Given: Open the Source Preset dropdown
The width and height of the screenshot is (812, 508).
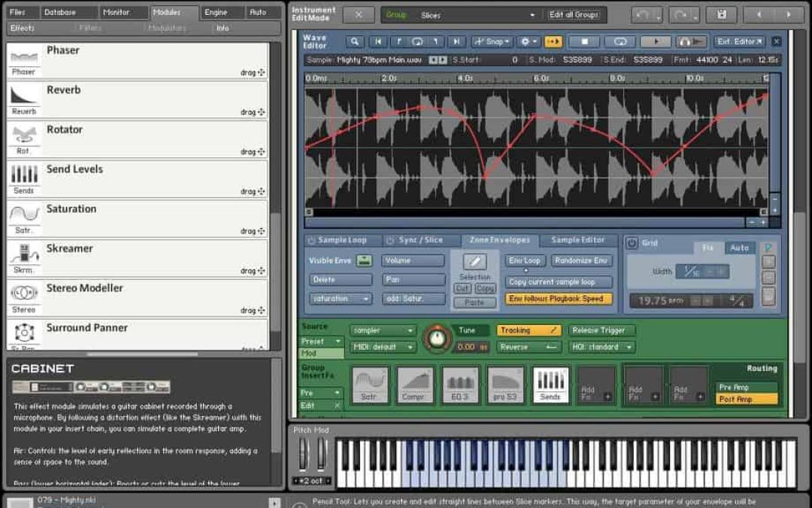Looking at the screenshot, I should [x=321, y=341].
